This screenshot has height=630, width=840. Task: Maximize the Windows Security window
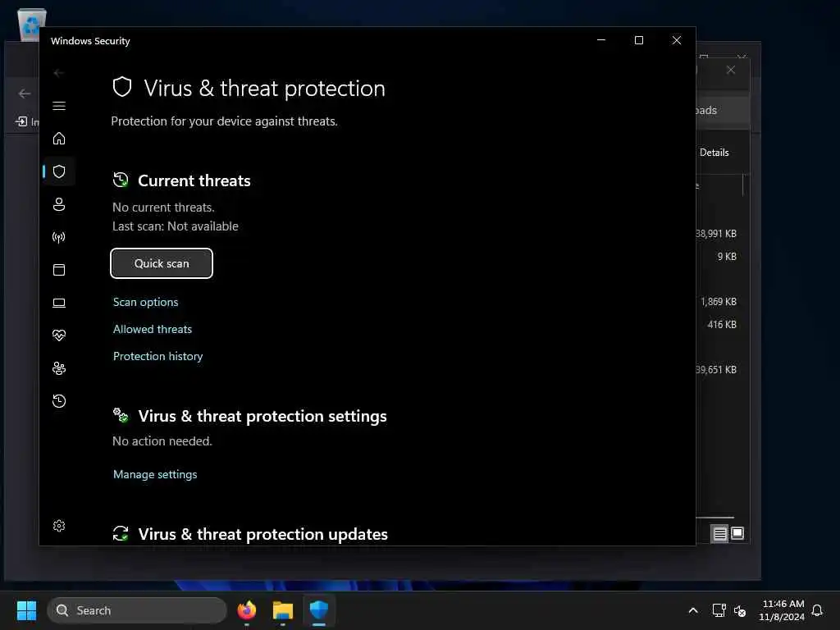pos(638,40)
